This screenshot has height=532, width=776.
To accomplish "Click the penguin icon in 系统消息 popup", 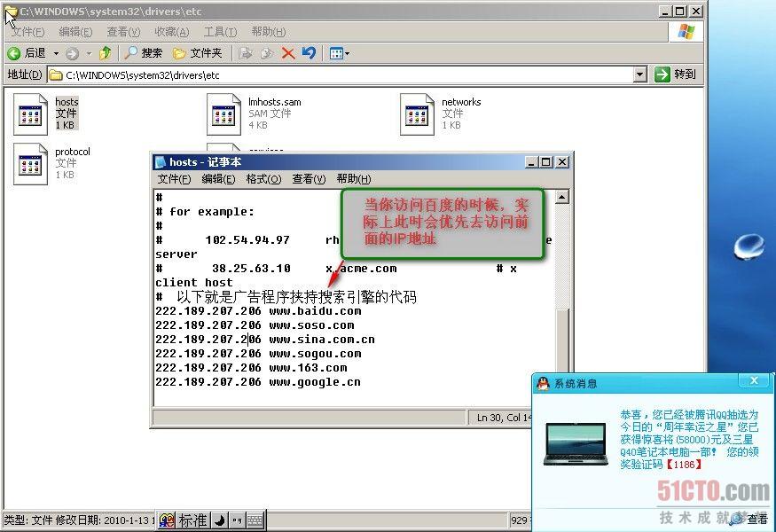I will [x=544, y=383].
